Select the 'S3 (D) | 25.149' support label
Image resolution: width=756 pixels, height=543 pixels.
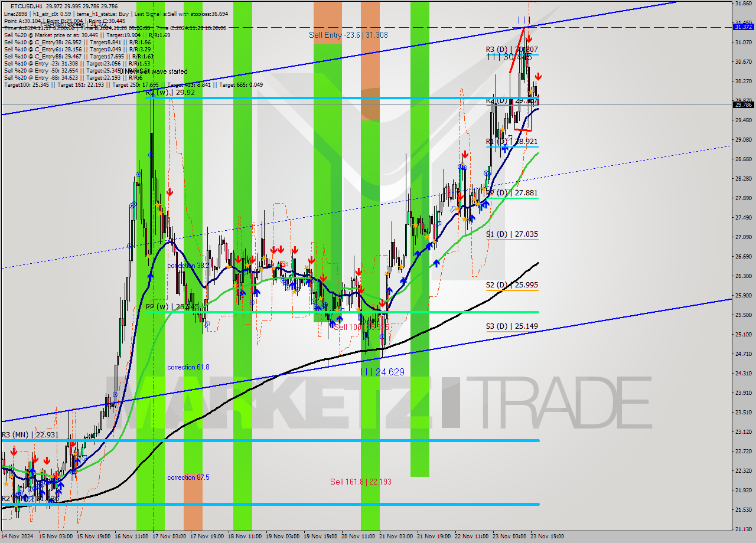click(x=512, y=326)
